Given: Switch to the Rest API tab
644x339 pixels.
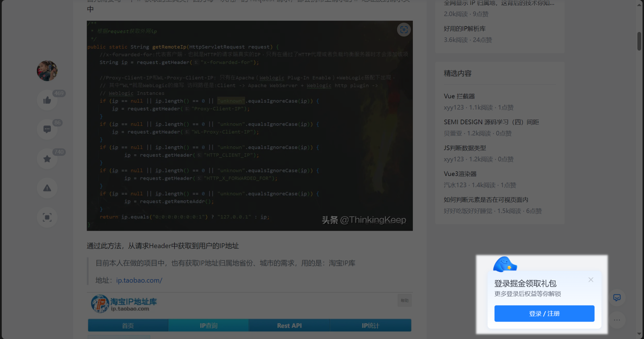Looking at the screenshot, I should pyautogui.click(x=289, y=325).
